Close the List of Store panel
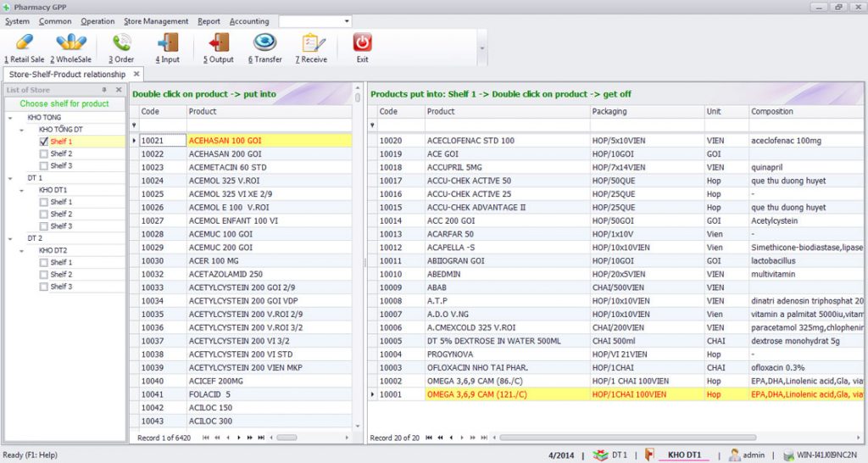 click(119, 90)
